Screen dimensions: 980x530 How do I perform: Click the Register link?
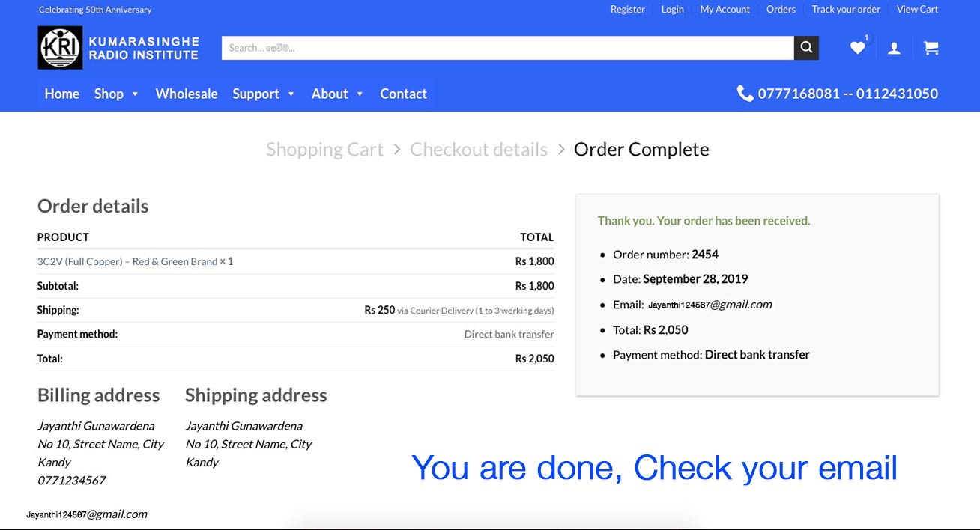(x=628, y=10)
